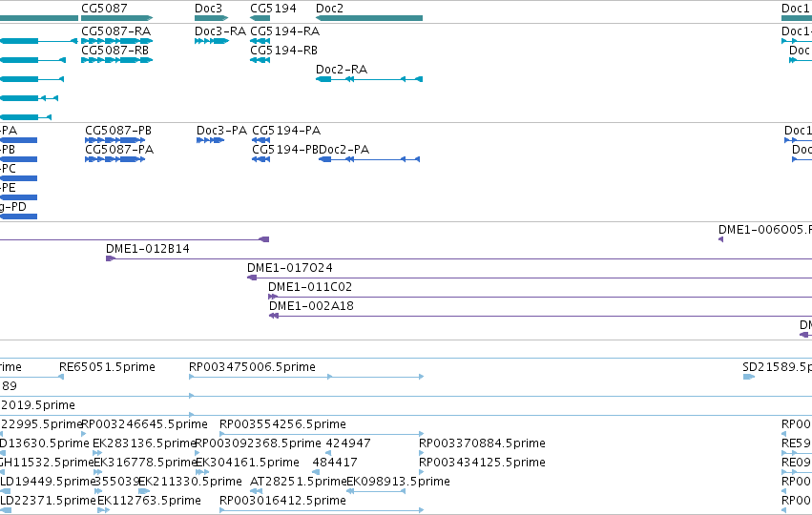Click the LD22371.5prime EST label

click(48, 501)
